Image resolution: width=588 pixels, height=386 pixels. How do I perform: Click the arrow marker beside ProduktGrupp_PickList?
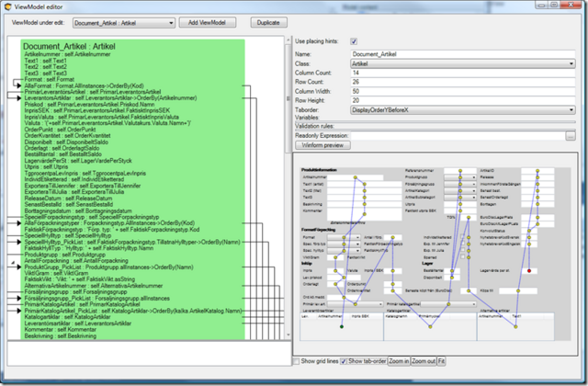pos(18,267)
